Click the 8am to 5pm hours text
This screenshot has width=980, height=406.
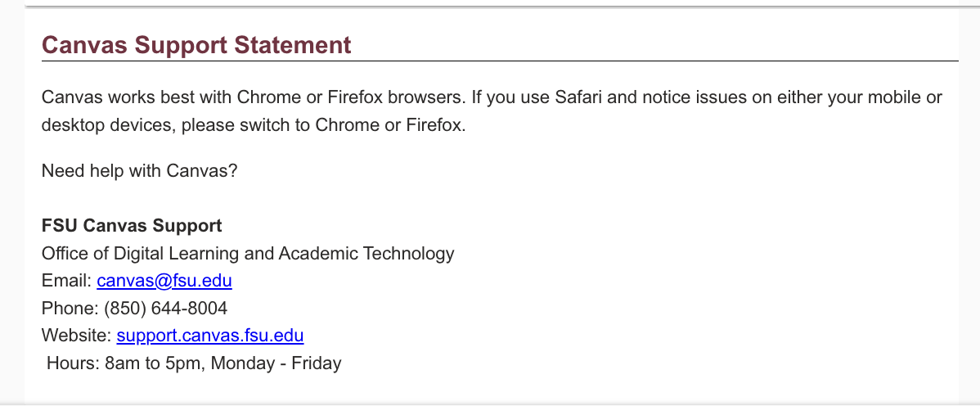pos(153,362)
